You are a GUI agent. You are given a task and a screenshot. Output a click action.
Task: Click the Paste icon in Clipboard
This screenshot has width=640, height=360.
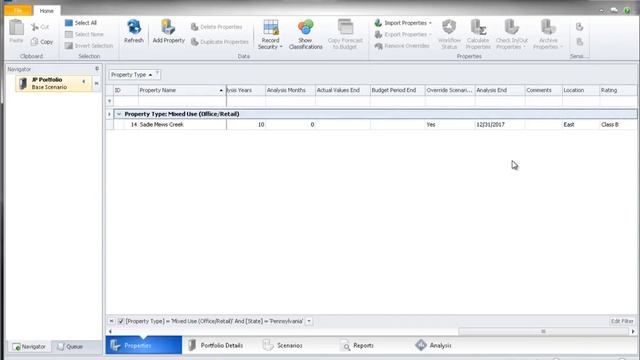pyautogui.click(x=16, y=27)
